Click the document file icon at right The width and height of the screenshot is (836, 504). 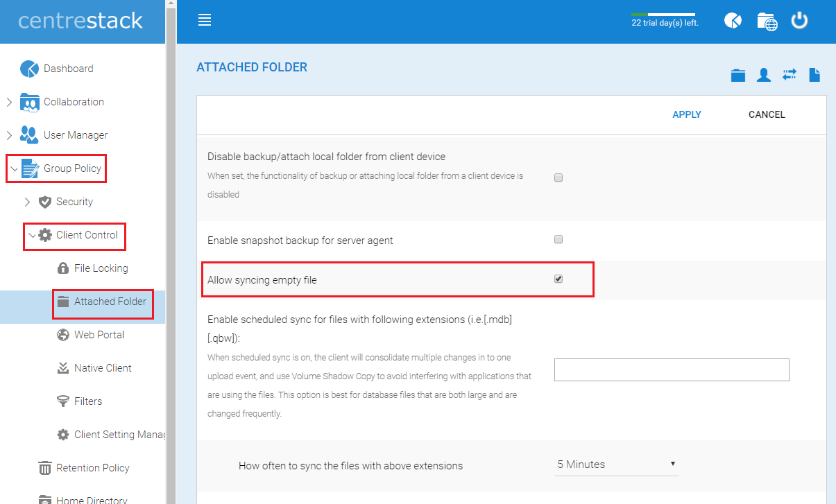pos(814,75)
